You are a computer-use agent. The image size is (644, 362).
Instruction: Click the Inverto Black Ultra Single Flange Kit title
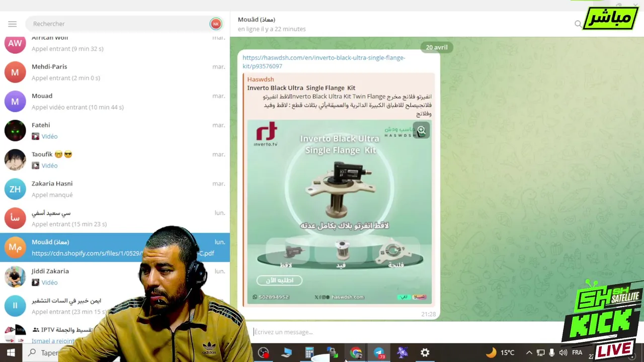[301, 87]
